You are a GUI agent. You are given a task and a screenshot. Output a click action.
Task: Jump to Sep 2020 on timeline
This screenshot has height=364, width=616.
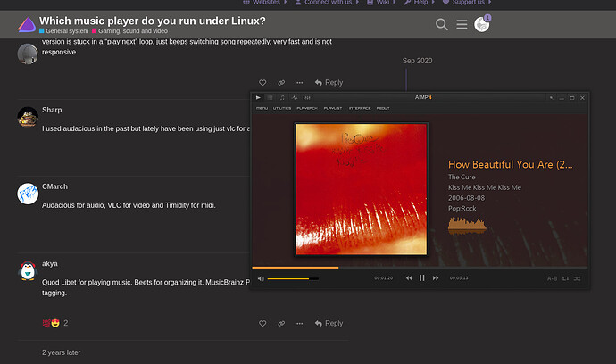pyautogui.click(x=417, y=61)
